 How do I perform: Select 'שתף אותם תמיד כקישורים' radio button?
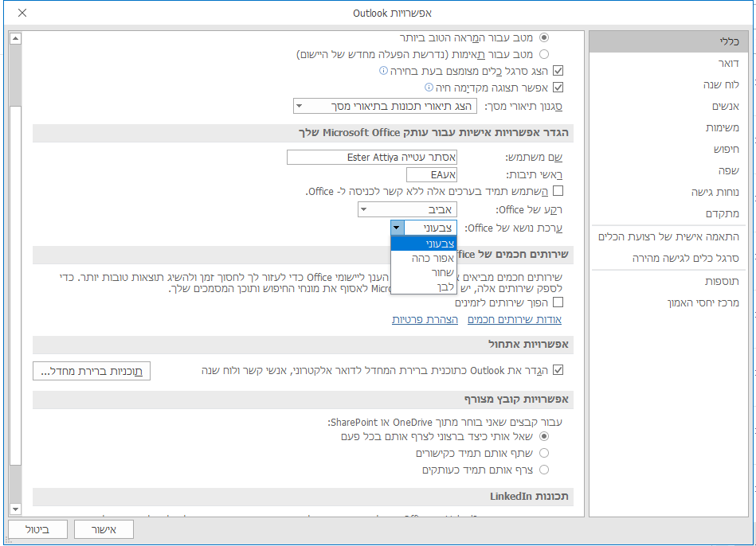[544, 453]
